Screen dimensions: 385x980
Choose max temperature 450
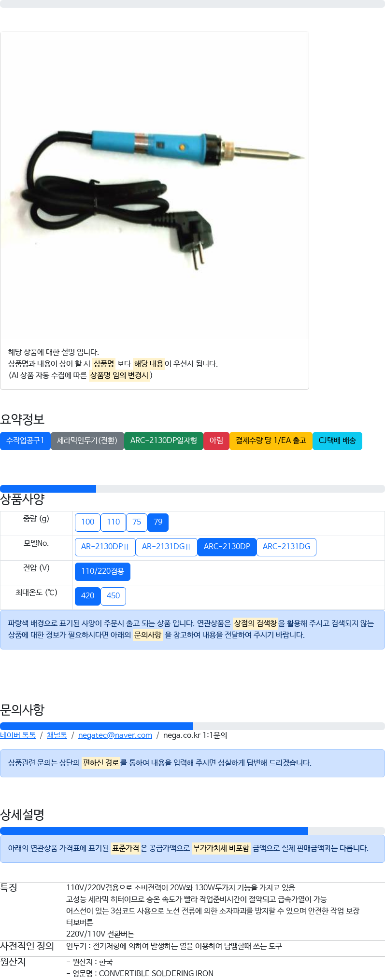[114, 596]
